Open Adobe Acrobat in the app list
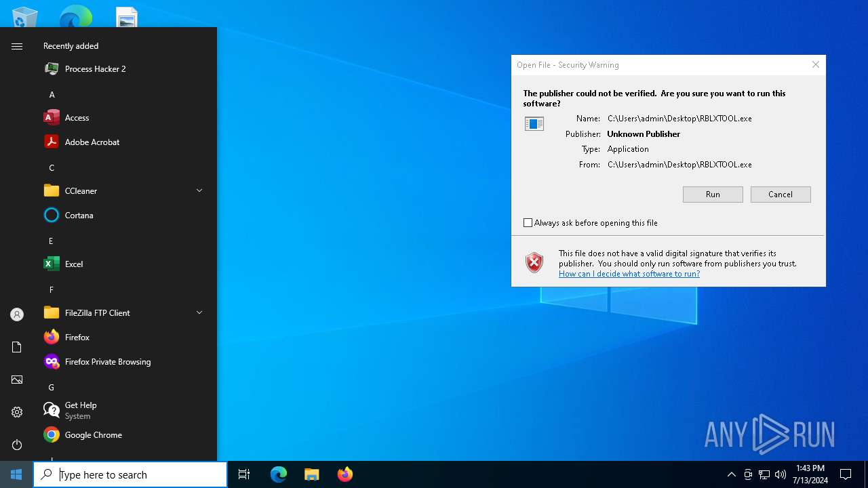This screenshot has height=488, width=868. click(x=125, y=142)
